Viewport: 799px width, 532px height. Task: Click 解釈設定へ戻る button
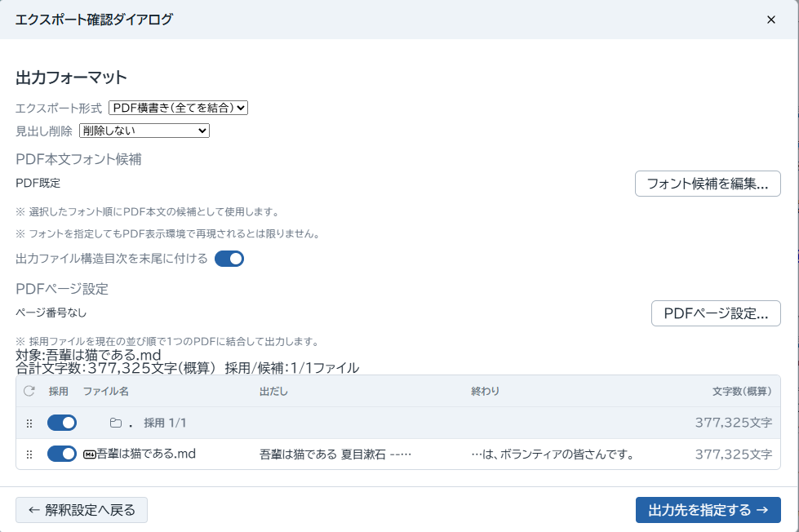82,510
